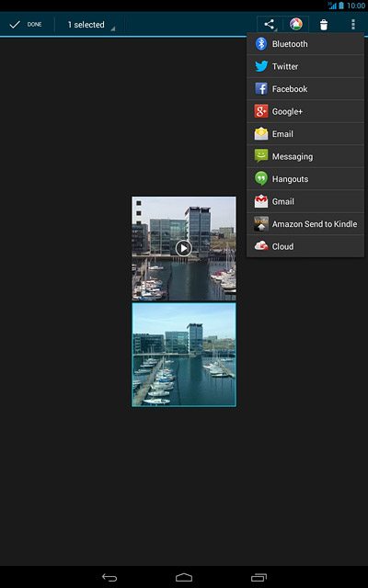The height and width of the screenshot is (588, 368).
Task: Tap the Android back navigation button
Action: [x=109, y=578]
